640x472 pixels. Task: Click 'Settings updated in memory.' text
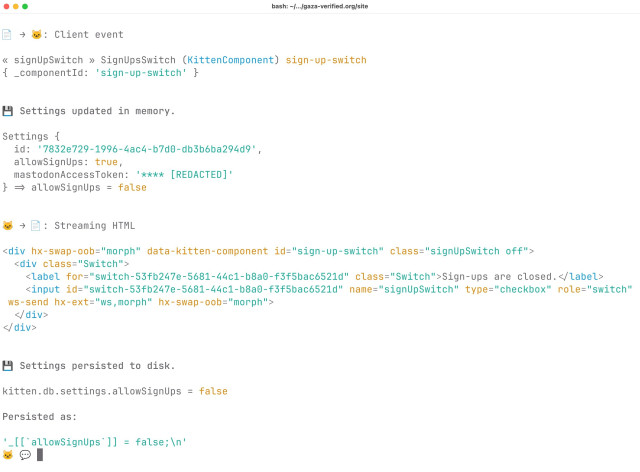[x=97, y=111]
